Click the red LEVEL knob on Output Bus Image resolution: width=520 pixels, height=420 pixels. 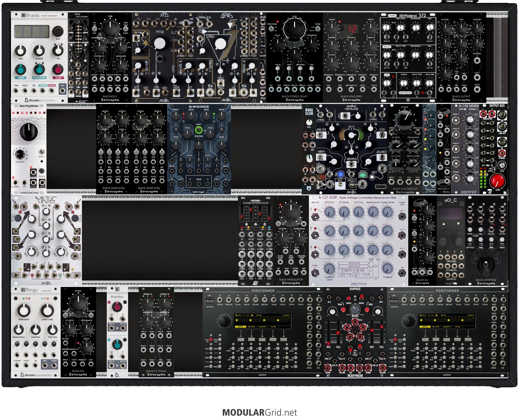tap(497, 181)
